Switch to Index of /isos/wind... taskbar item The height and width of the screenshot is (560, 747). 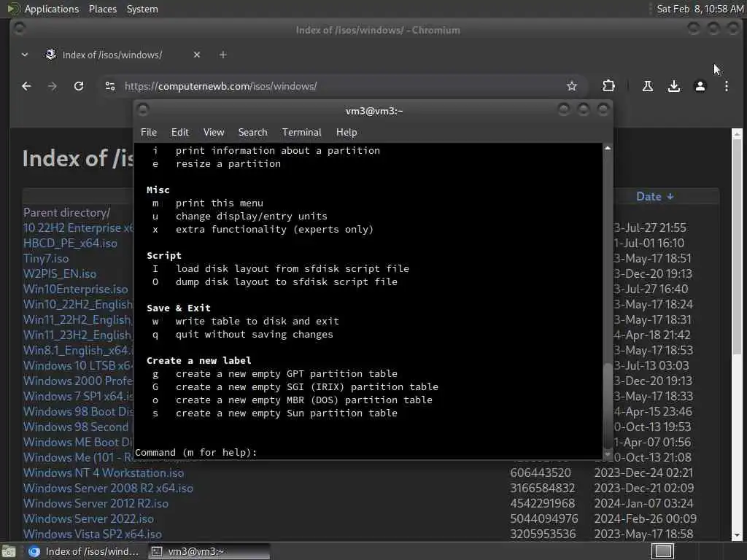coord(84,551)
